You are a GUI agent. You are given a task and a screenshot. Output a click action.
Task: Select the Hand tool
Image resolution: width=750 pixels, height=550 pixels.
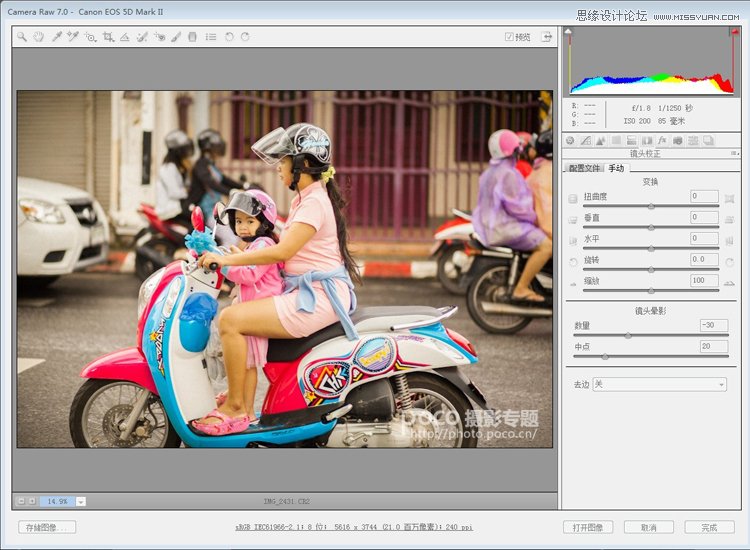pyautogui.click(x=38, y=37)
